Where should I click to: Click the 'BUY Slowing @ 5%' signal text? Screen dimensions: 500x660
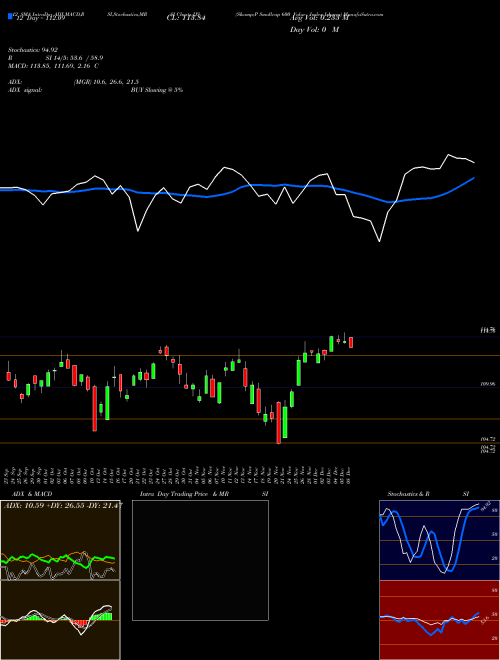coord(157,90)
